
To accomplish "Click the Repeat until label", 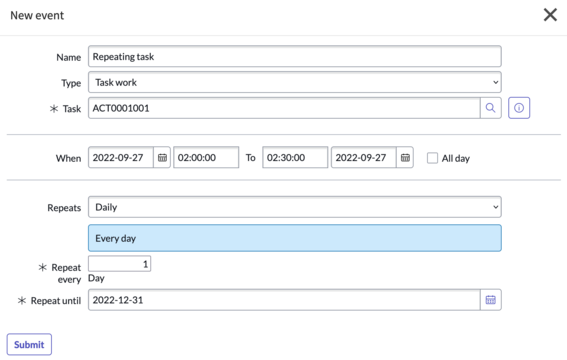I will coord(56,301).
